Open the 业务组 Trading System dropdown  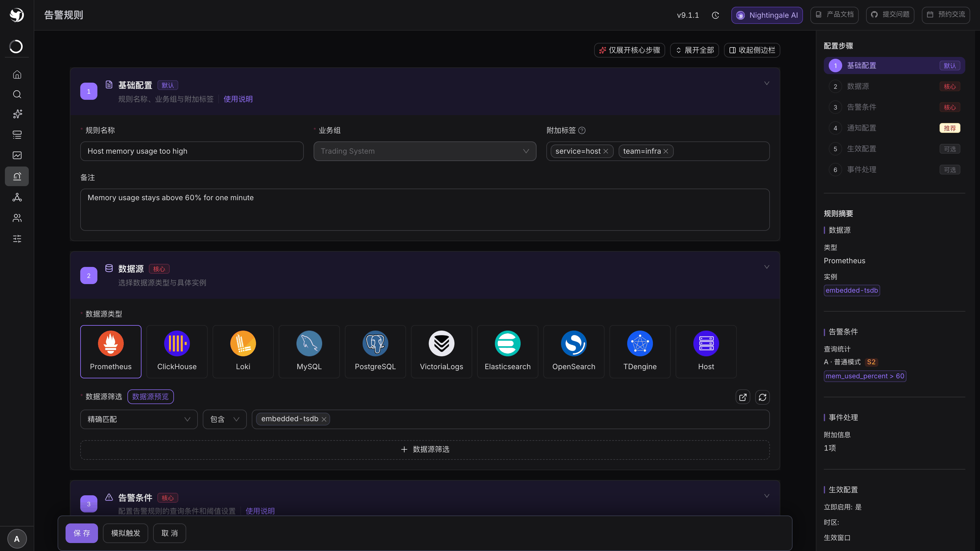tap(425, 151)
